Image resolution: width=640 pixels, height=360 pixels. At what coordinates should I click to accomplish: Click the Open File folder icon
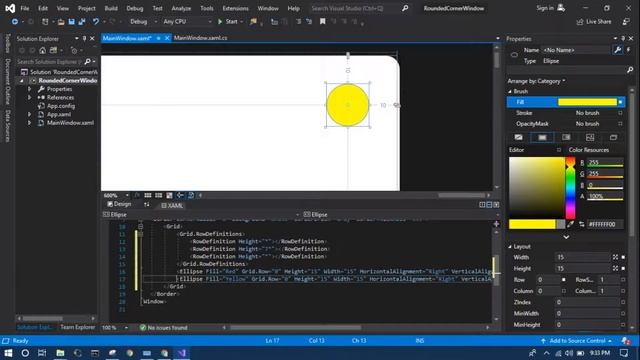click(x=61, y=22)
